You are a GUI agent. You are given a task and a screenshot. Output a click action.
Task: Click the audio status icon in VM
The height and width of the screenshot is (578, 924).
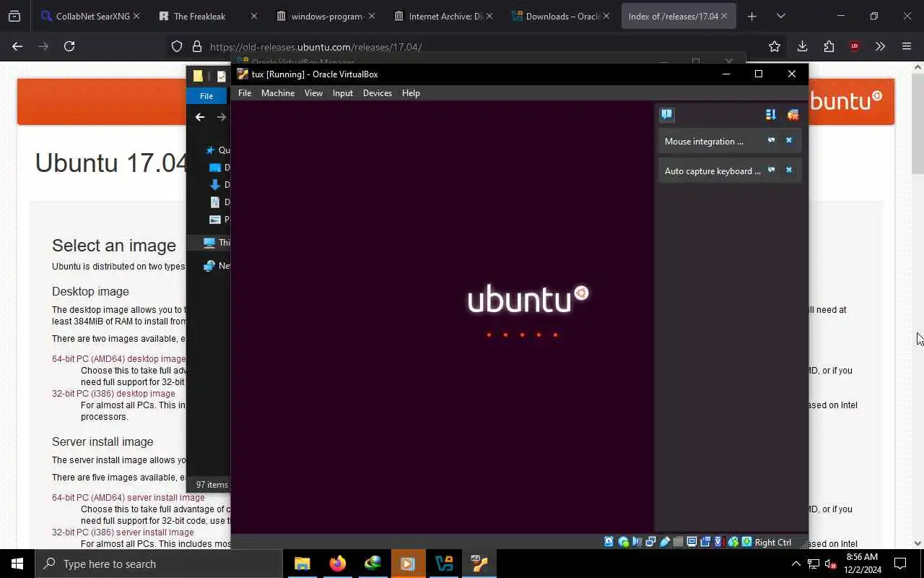637,542
